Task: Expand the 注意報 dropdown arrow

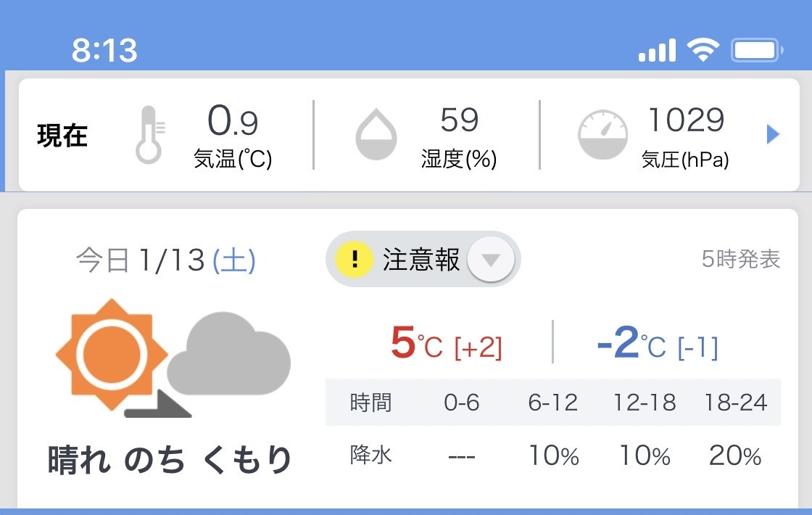Action: tap(490, 259)
